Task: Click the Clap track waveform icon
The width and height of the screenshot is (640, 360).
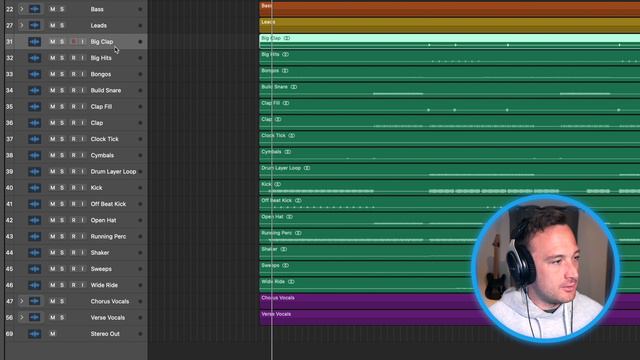Action: point(35,123)
